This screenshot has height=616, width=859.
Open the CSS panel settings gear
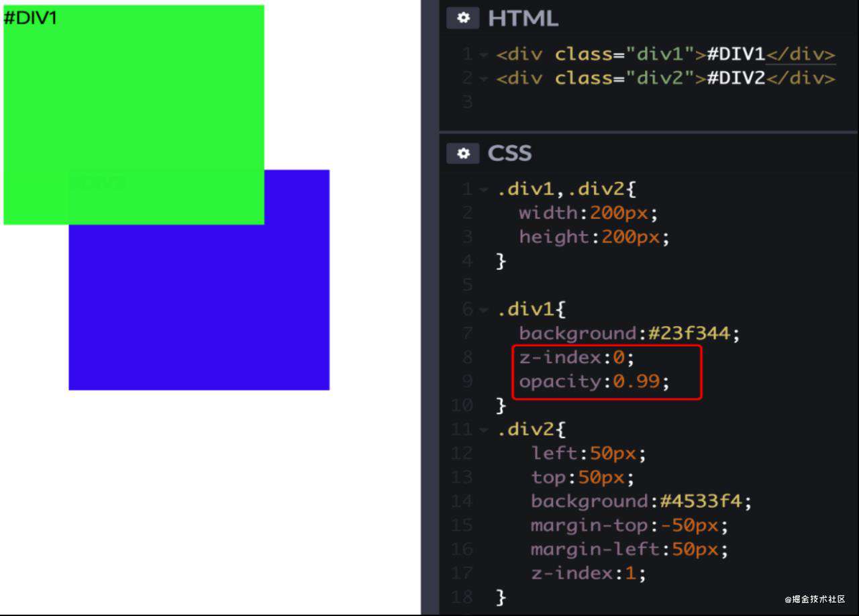tap(463, 153)
